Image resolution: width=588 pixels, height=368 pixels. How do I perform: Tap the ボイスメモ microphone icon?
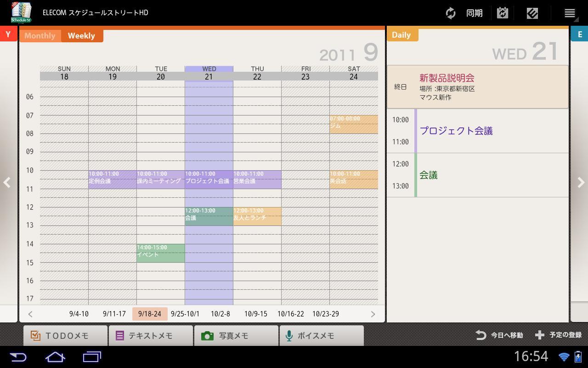289,335
